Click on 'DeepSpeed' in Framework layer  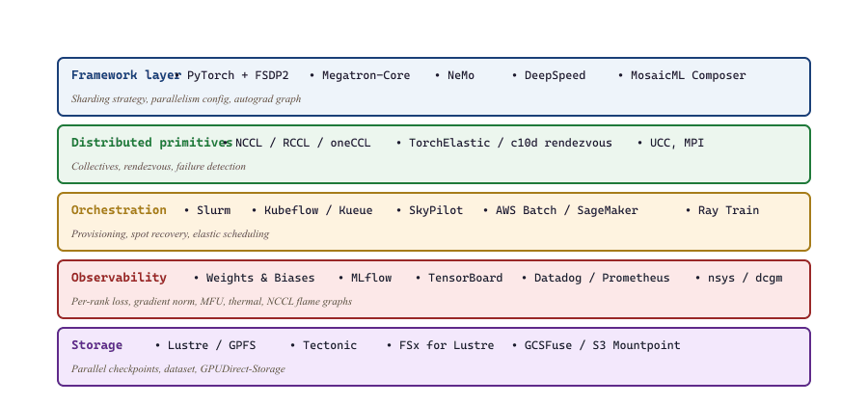pyautogui.click(x=555, y=75)
